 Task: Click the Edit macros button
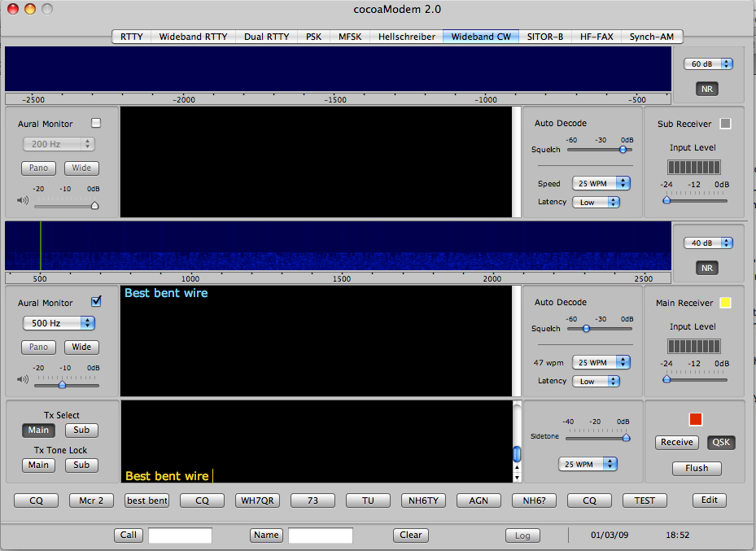click(x=710, y=500)
